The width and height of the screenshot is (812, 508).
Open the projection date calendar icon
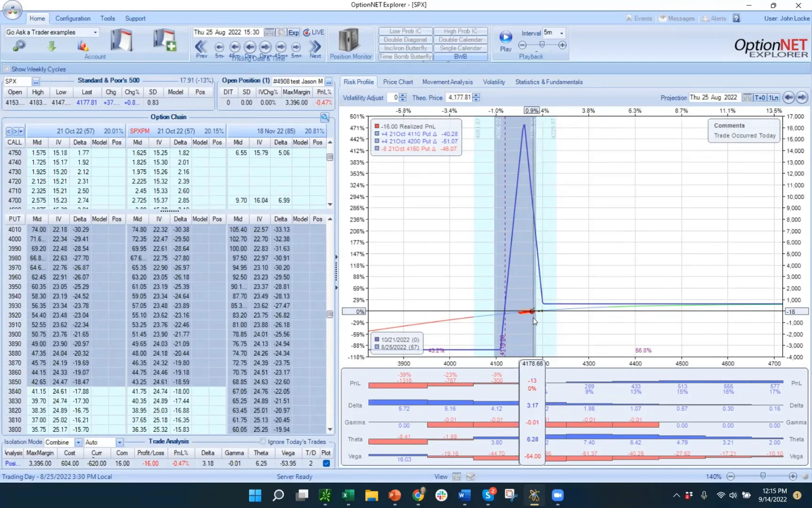pos(747,97)
